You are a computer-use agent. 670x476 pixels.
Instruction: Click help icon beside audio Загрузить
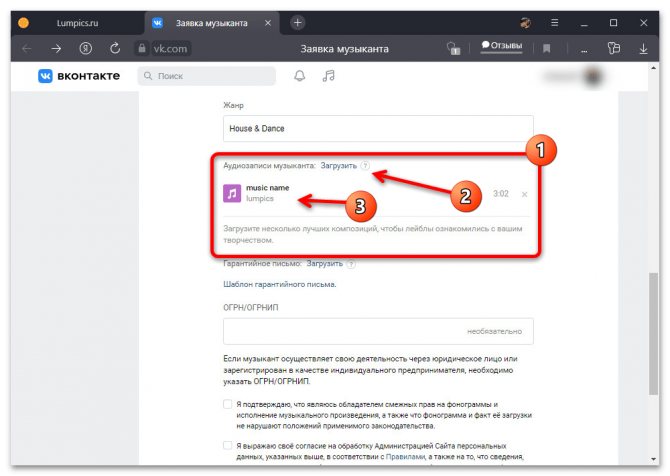point(365,165)
